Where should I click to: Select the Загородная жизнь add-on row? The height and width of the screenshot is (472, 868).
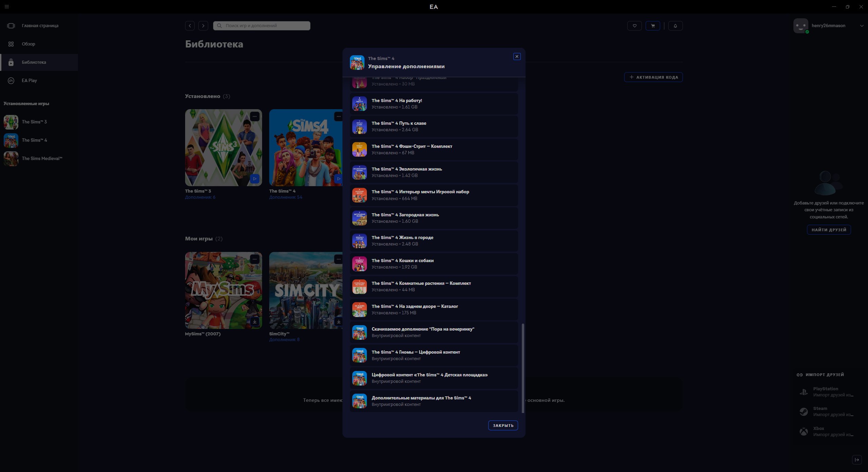coord(434,218)
